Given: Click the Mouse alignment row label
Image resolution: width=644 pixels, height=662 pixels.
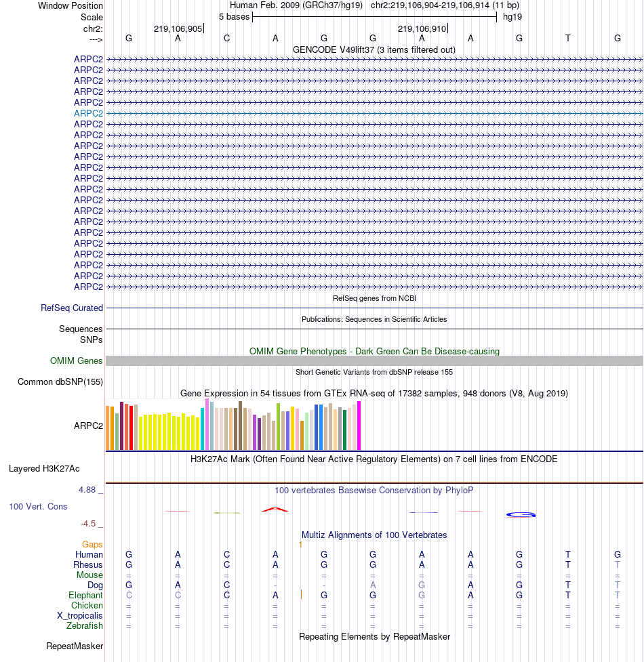Looking at the screenshot, I should coord(90,575).
